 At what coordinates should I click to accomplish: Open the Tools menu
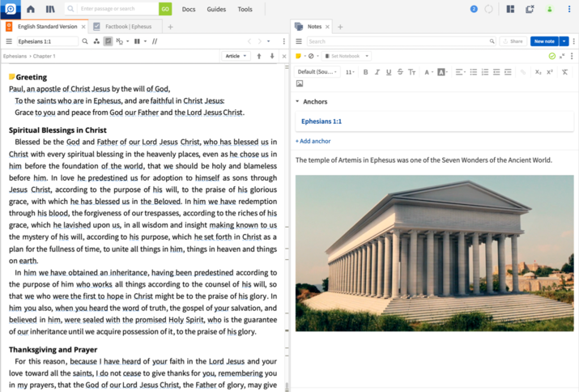click(245, 9)
